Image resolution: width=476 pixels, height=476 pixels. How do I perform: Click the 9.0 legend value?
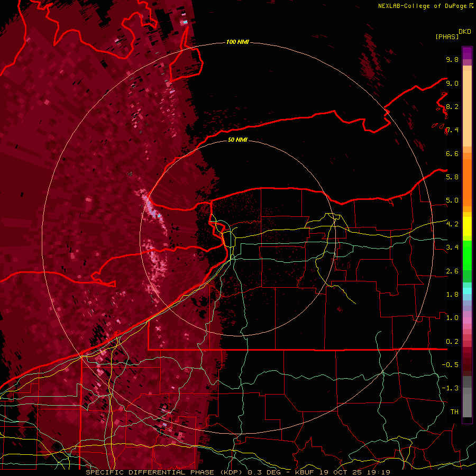(x=452, y=83)
